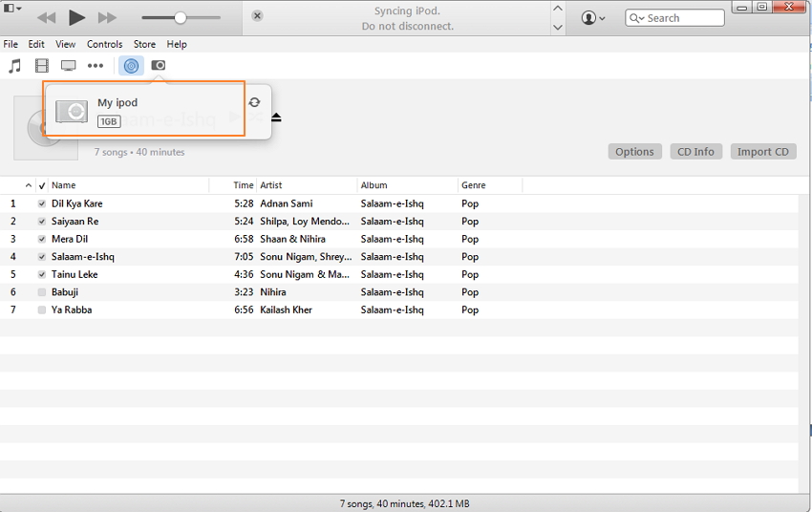812x512 pixels.
Task: Uncheck the Dil Kya Kare song checkbox
Action: (x=42, y=203)
